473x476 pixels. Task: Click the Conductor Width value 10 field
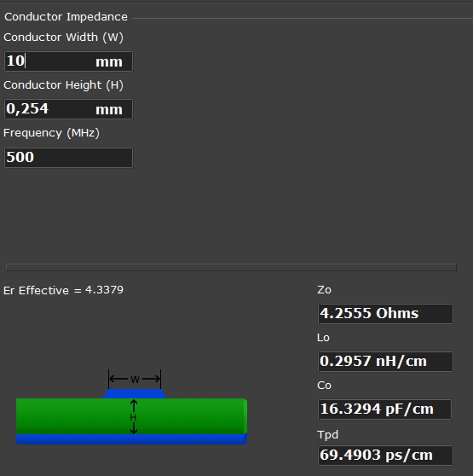click(68, 61)
